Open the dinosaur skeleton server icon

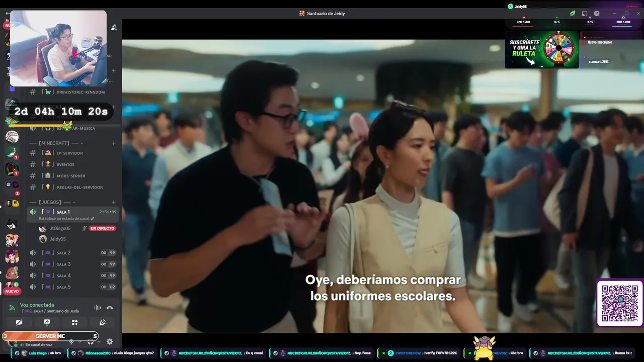[x=12, y=136]
